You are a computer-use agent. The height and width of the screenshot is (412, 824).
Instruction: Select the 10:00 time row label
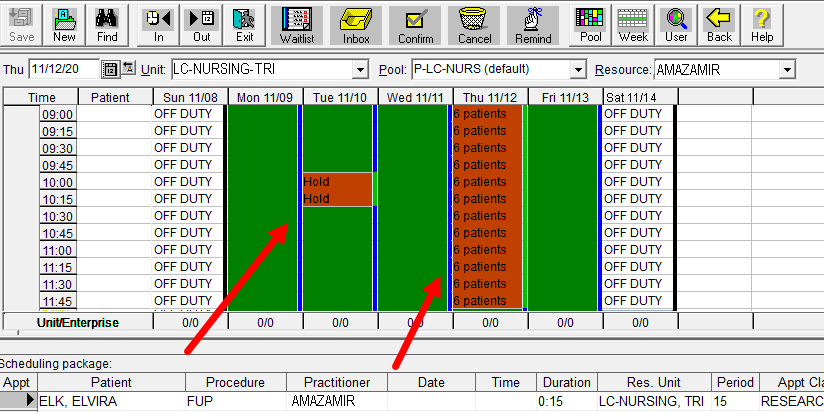click(x=58, y=182)
